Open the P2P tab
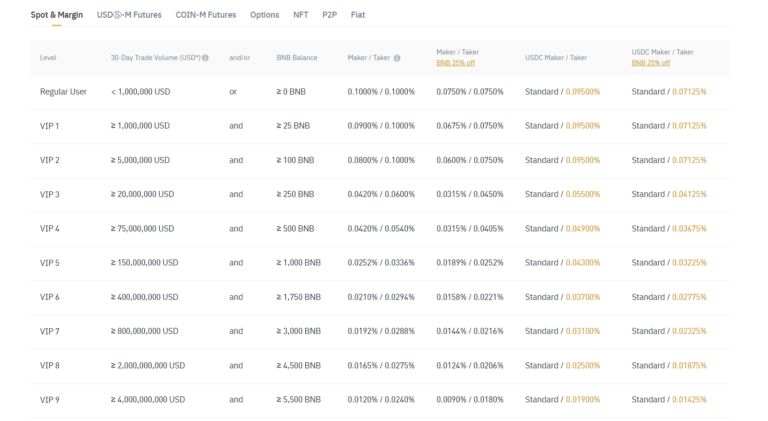 [330, 15]
